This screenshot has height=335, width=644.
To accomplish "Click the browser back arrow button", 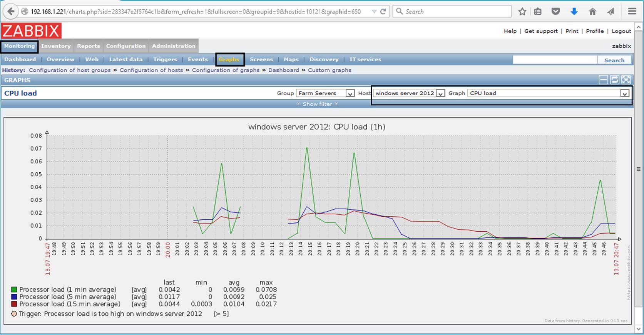I will (x=11, y=12).
